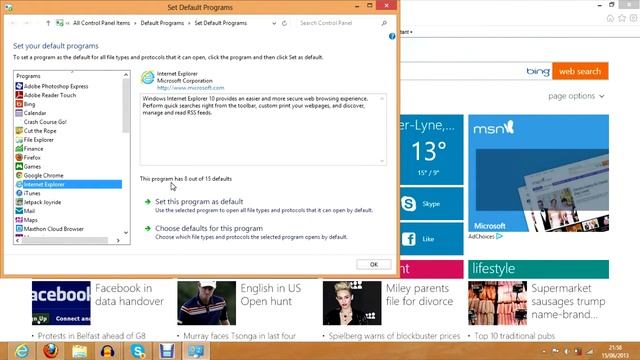Choose the Bing program icon
Screen dimensions: 640x360
(19, 104)
